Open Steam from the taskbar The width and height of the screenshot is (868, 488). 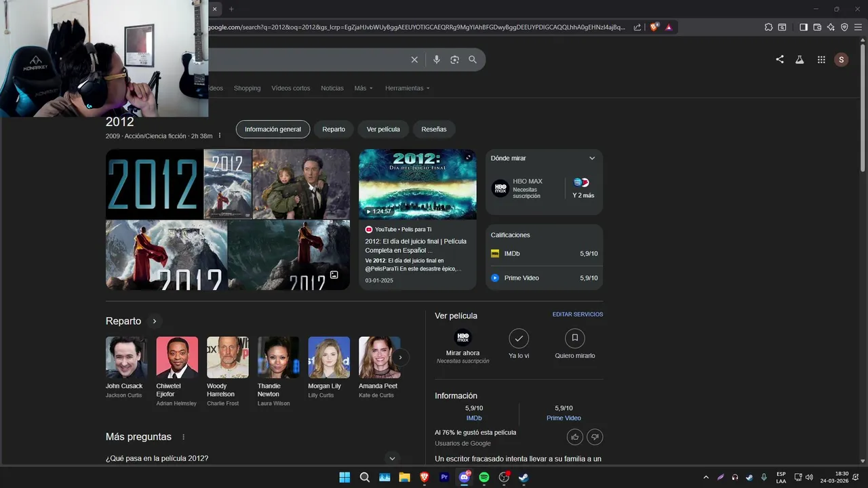point(524,477)
